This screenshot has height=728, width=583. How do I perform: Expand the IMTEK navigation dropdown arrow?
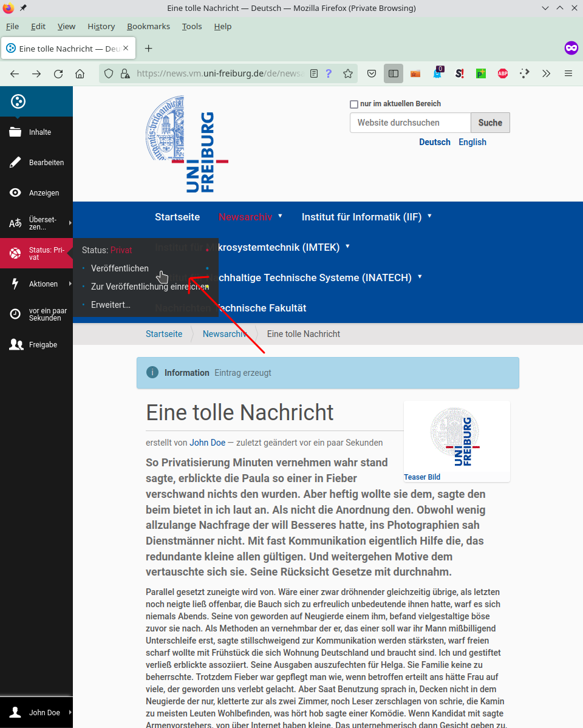(347, 246)
